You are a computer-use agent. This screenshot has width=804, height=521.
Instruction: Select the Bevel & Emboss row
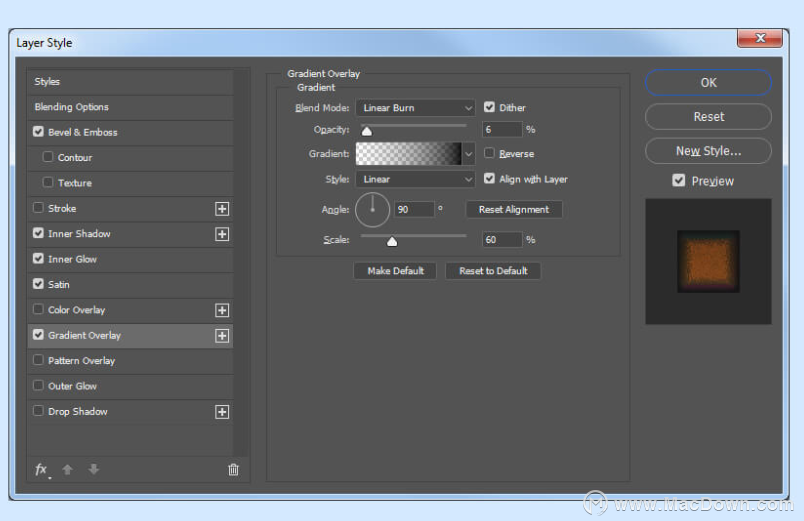point(130,132)
